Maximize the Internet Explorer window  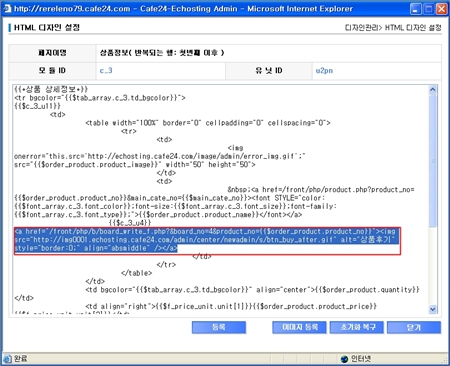[428, 9]
